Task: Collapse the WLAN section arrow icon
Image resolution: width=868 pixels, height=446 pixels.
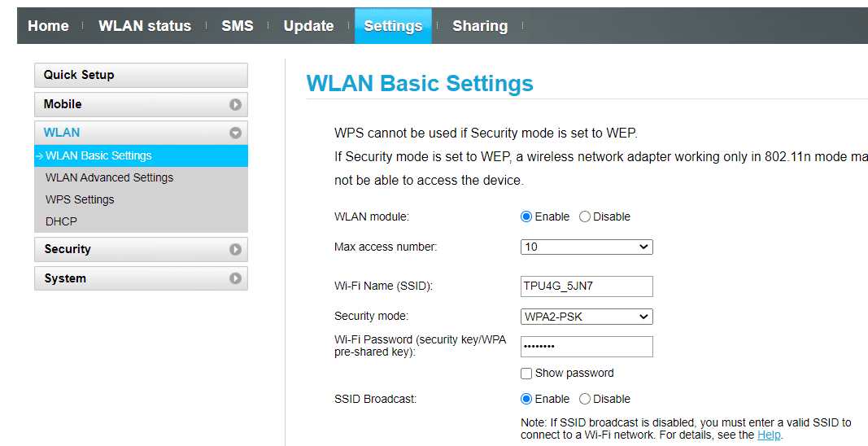Action: pos(235,133)
